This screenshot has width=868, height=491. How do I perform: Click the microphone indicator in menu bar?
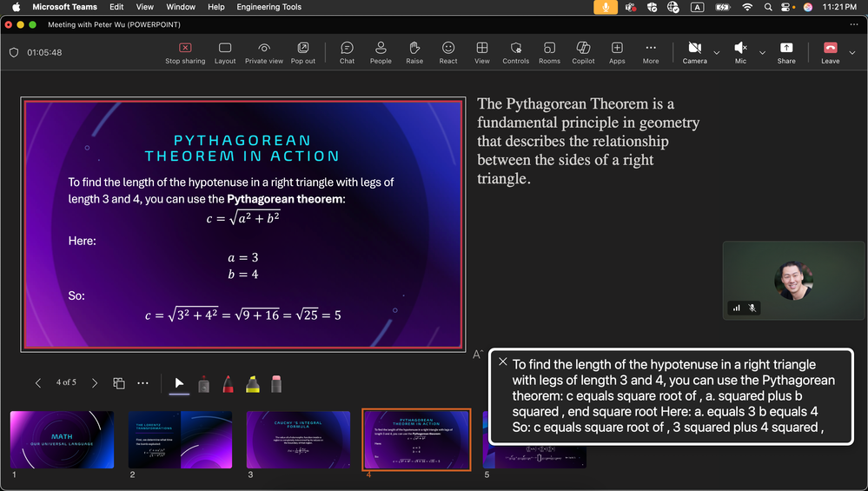(606, 7)
